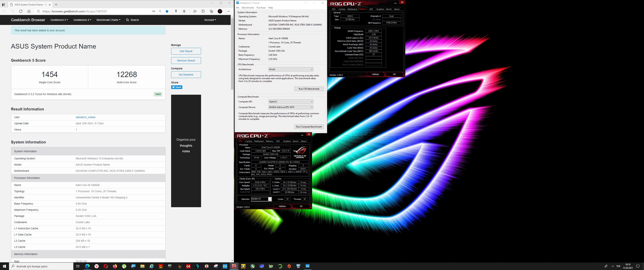Image resolution: width=644 pixels, height=270 pixels.
Task: Open the salvatore_volkan user link
Action: coord(86,117)
